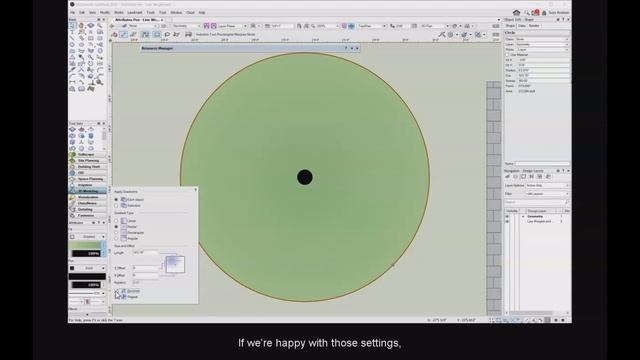Viewport: 640px width, 360px height.
Task: Click the black pen color swatch
Action: coord(87,276)
